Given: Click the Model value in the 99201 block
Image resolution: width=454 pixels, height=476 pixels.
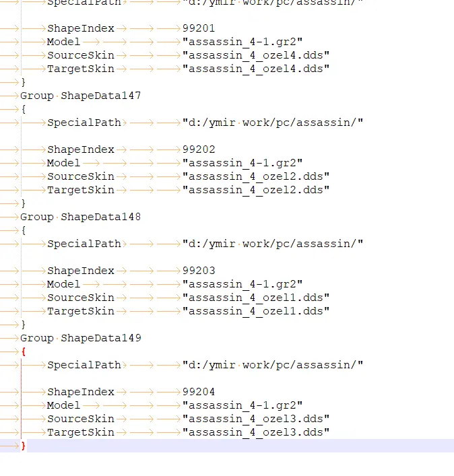Looking at the screenshot, I should click(242, 42).
